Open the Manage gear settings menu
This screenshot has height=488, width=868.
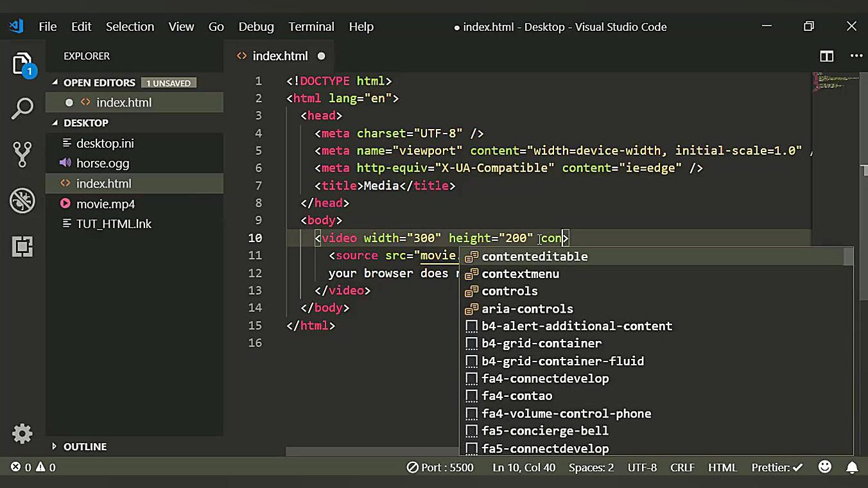[22, 434]
